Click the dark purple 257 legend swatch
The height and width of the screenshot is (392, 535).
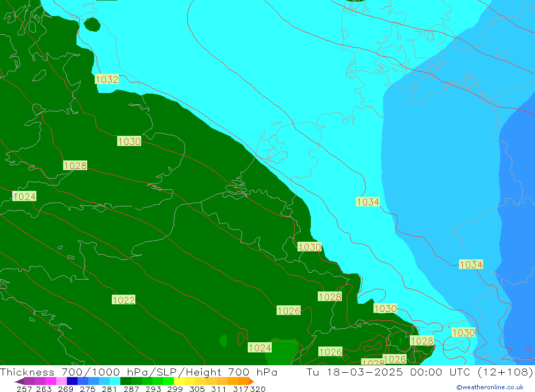(x=29, y=381)
